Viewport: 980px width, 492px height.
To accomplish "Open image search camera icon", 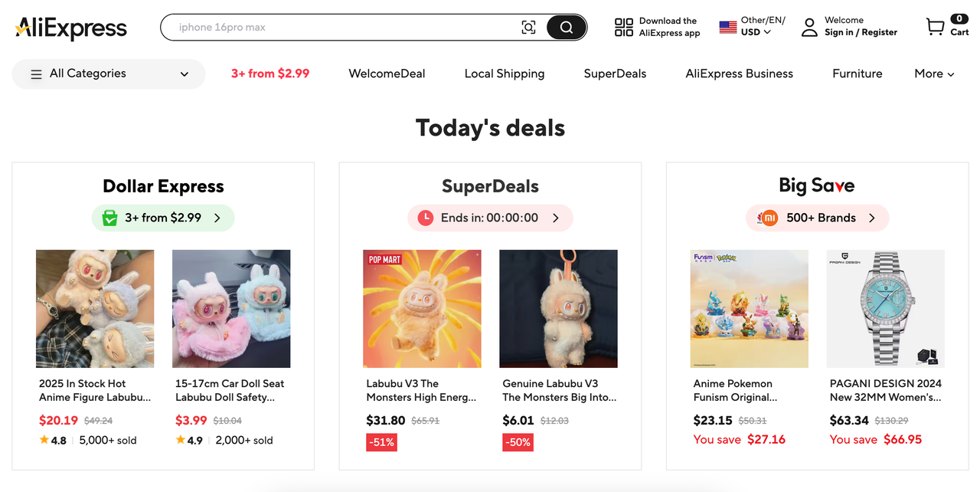I will point(528,28).
